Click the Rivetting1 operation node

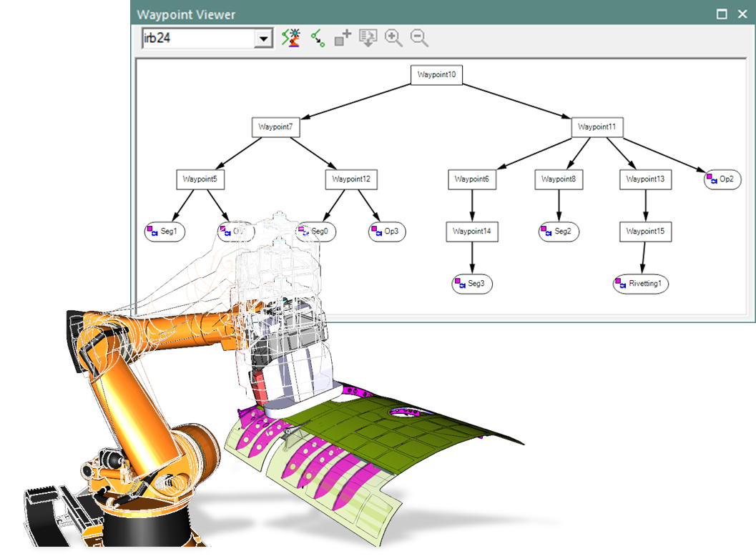tap(641, 284)
